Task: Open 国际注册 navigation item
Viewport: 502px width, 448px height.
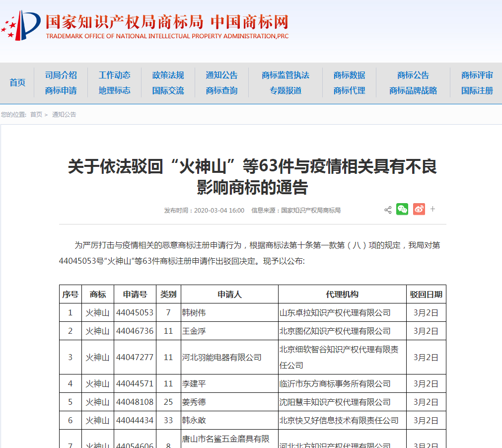Action: [x=477, y=90]
